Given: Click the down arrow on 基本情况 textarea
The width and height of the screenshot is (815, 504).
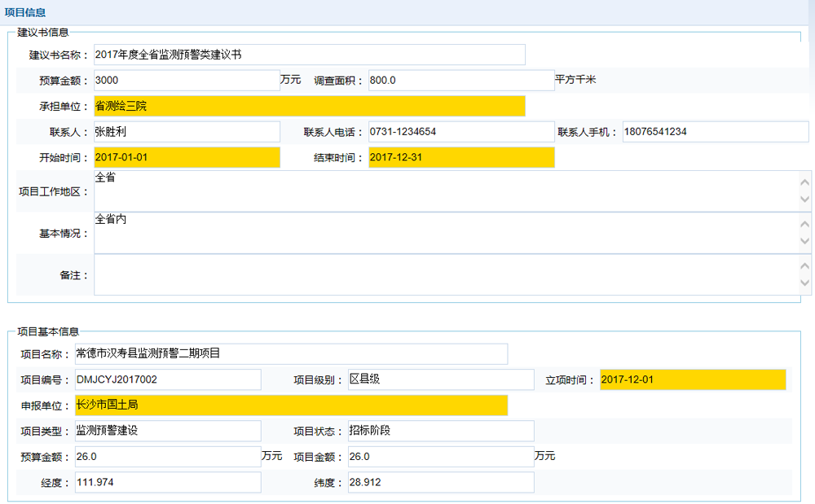Looking at the screenshot, I should 804,241.
